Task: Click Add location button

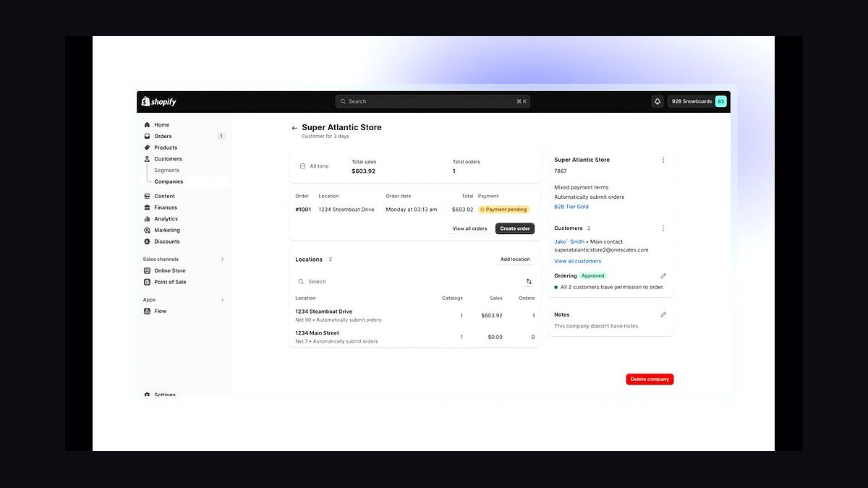Action: (515, 260)
